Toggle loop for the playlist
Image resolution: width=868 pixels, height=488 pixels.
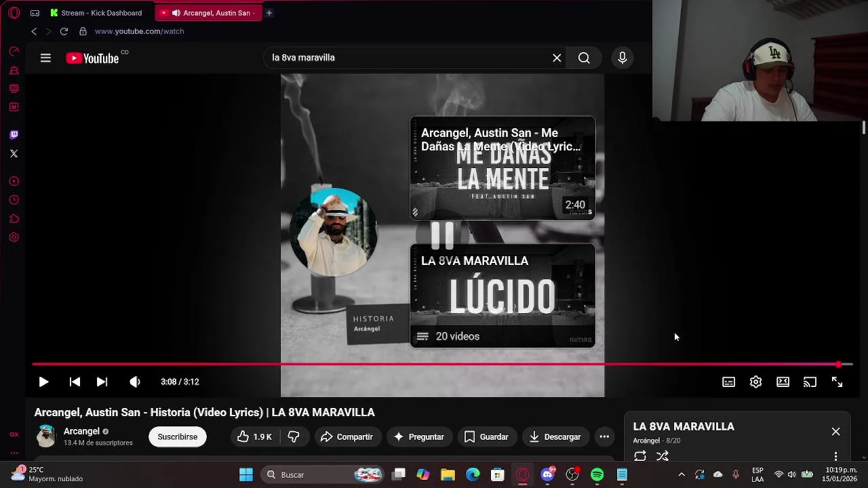[x=640, y=457]
